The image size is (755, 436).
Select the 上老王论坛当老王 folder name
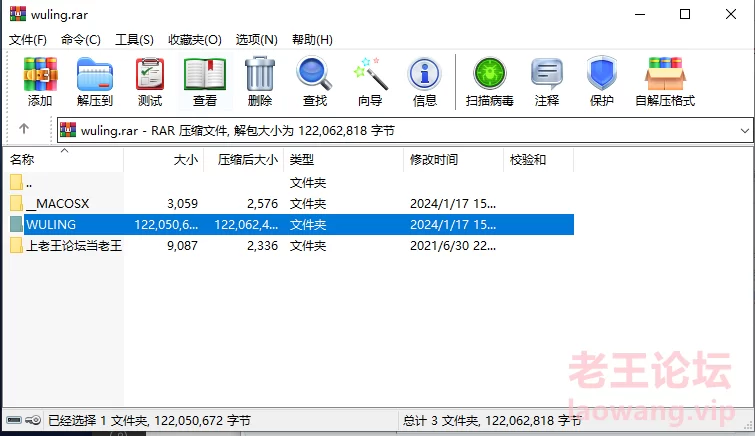pos(74,246)
